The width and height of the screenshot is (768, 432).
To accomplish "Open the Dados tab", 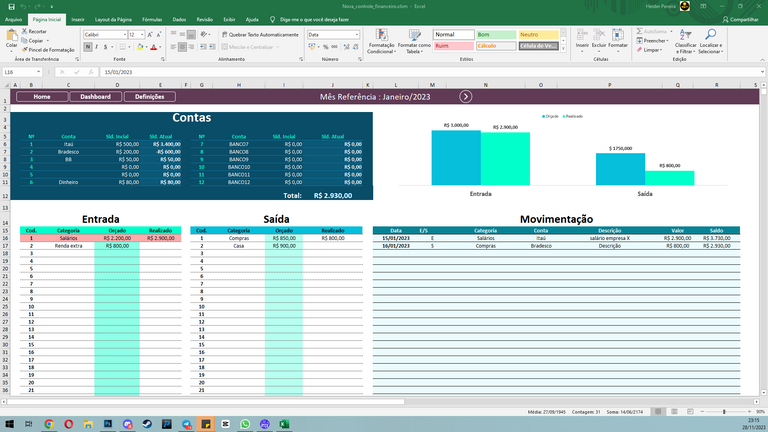I will [x=179, y=20].
